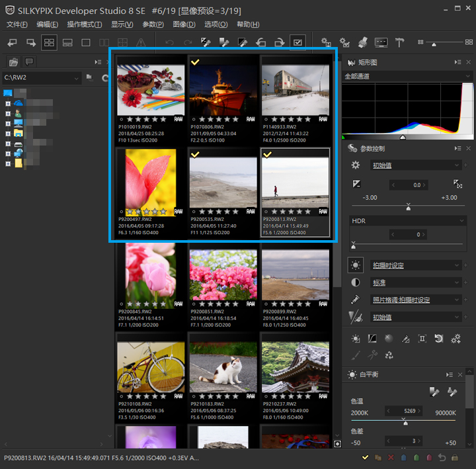Open the 全部通道 histogram channel dropdown

click(407, 77)
